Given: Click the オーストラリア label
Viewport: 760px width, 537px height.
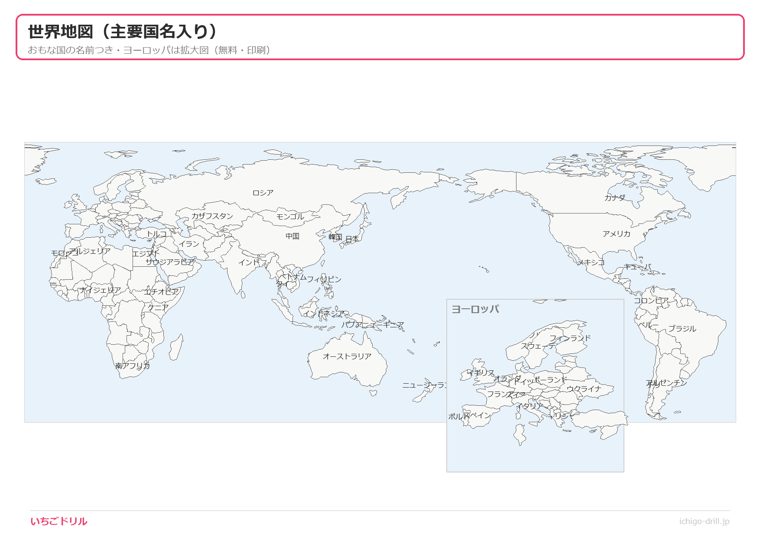Looking at the screenshot, I should click(x=347, y=356).
